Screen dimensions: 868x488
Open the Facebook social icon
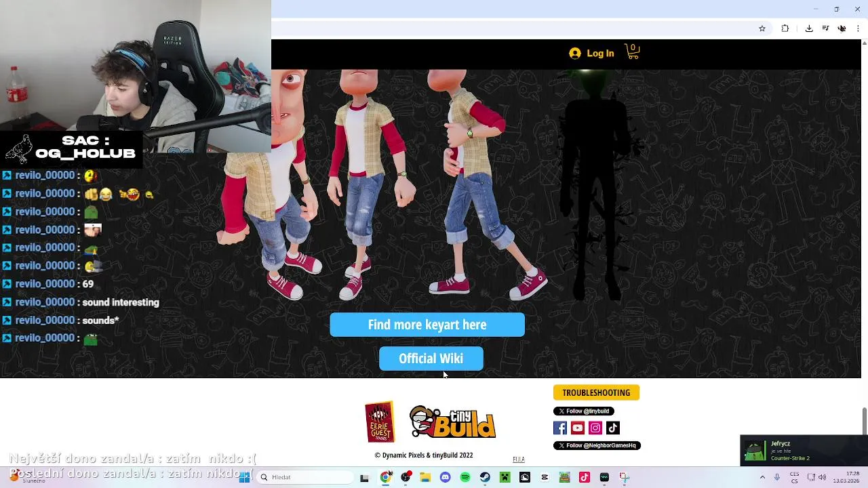(560, 428)
